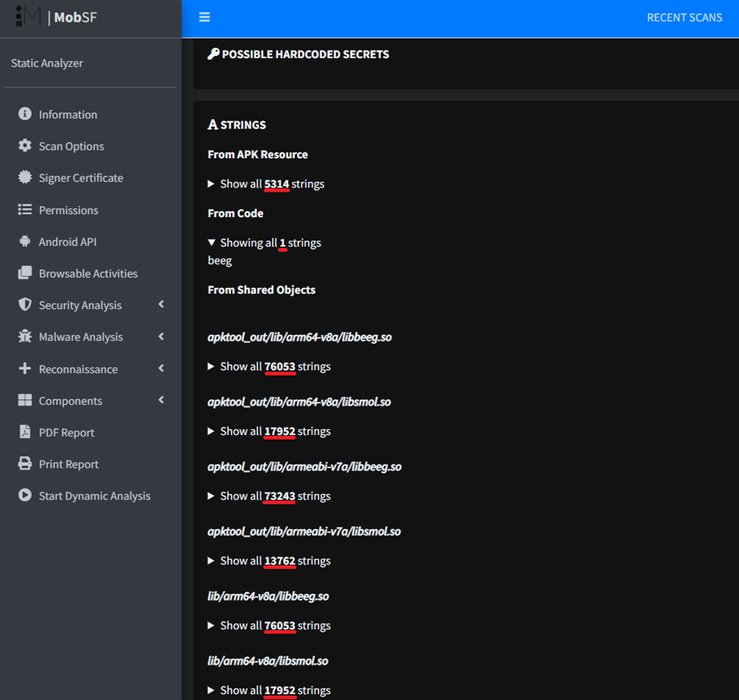This screenshot has width=739, height=700.
Task: Open the Print Report link
Action: pyautogui.click(x=68, y=464)
